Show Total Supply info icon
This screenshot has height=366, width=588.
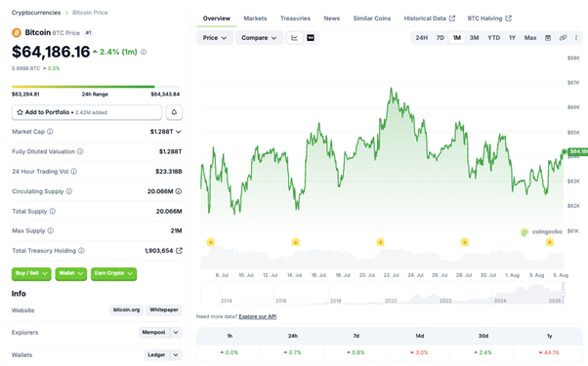click(53, 211)
